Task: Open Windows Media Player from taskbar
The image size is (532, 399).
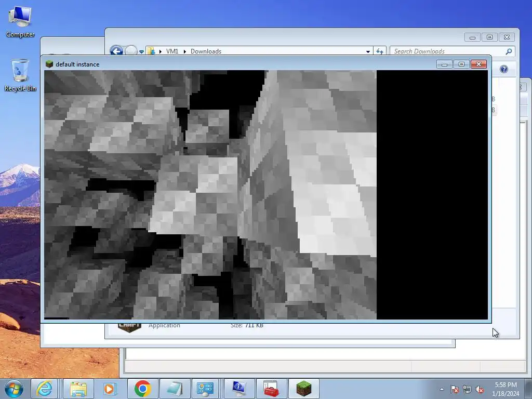Action: [x=110, y=389]
